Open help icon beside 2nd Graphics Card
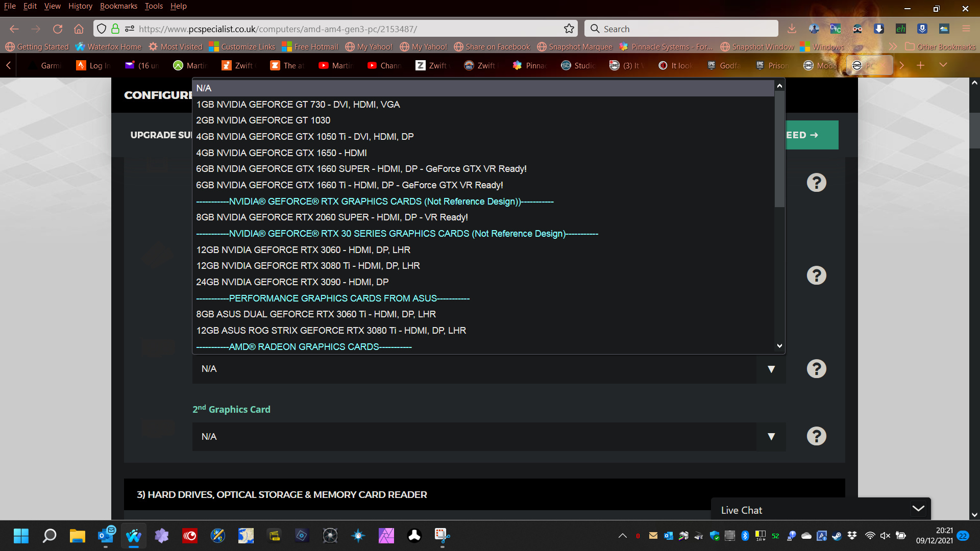 [x=816, y=436]
